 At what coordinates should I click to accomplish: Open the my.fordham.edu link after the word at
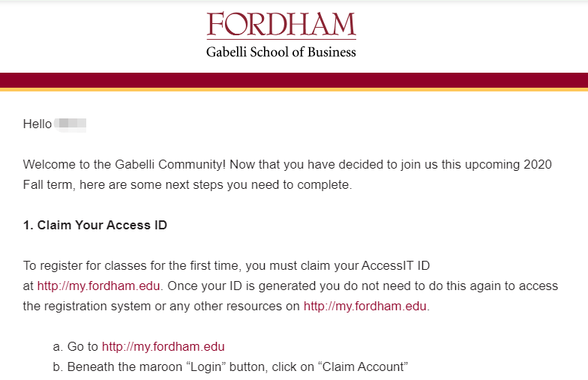[x=99, y=286]
